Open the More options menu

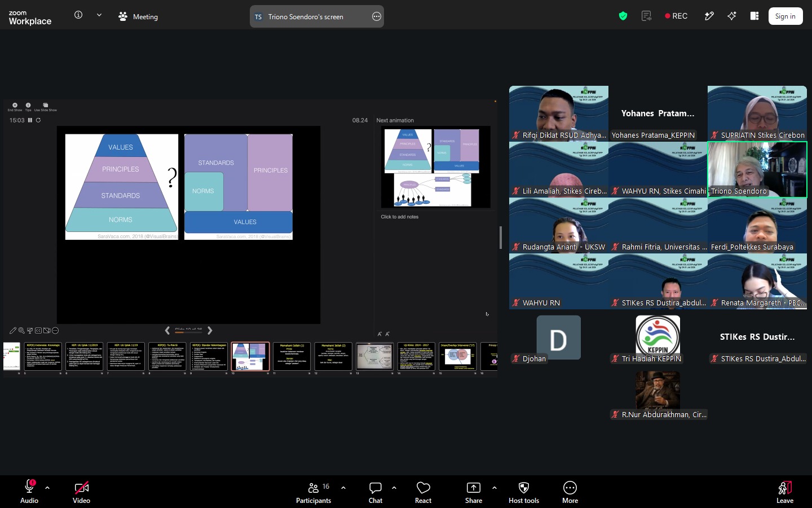[x=570, y=492]
